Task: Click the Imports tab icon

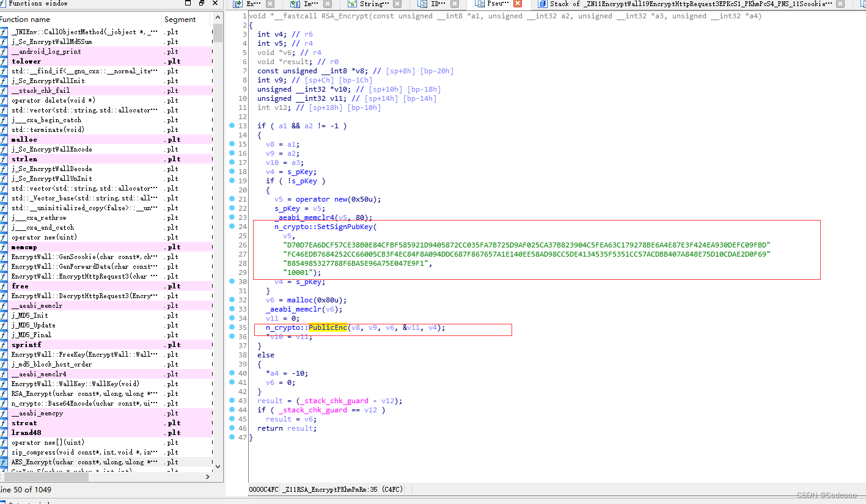Action: pyautogui.click(x=296, y=4)
